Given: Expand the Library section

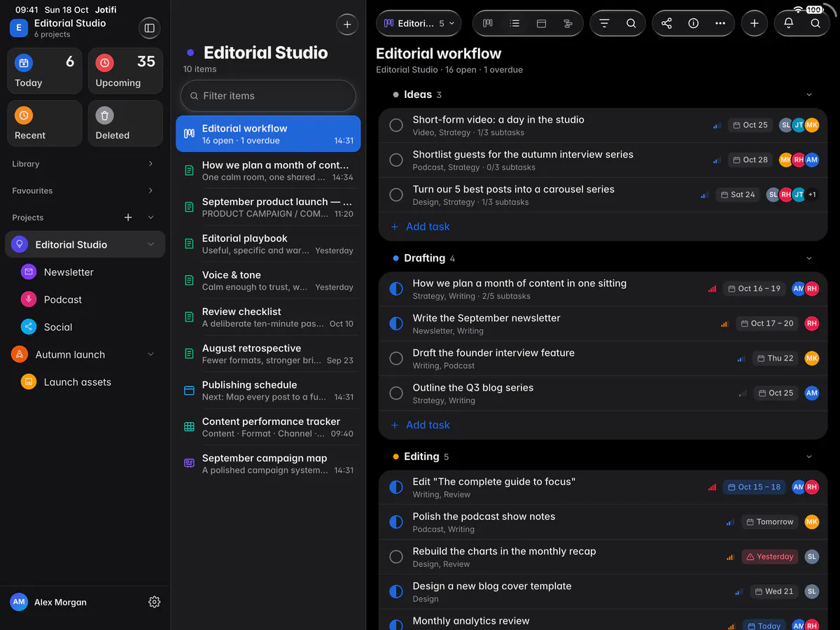Looking at the screenshot, I should 150,164.
